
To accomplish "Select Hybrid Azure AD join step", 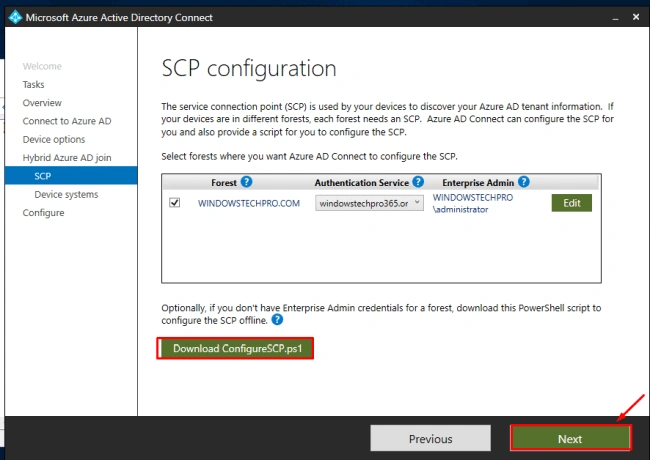I will (x=67, y=157).
